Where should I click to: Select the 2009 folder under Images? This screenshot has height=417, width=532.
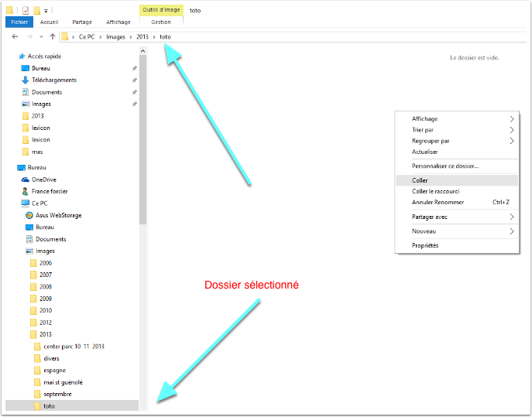46,299
